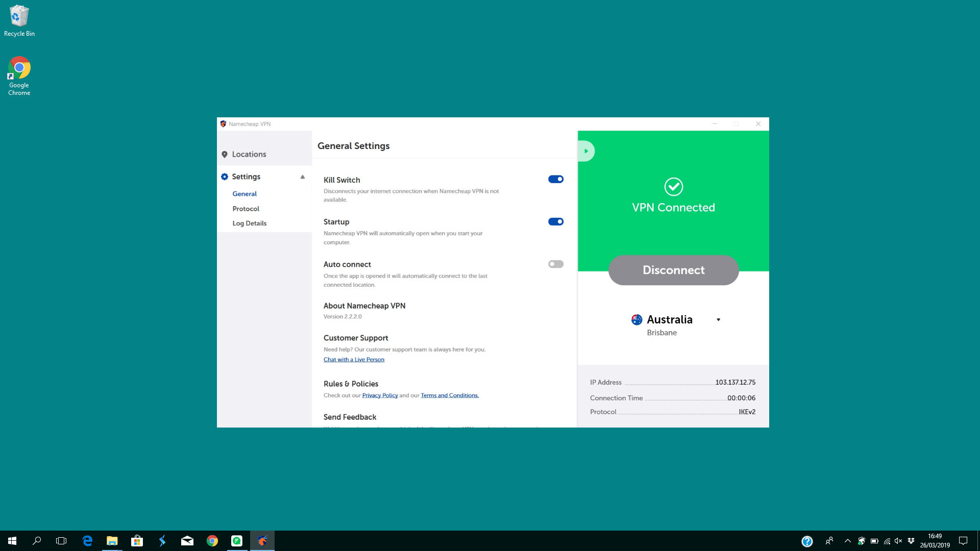Open the People icon in the taskbar
980x551 pixels.
pos(829,541)
